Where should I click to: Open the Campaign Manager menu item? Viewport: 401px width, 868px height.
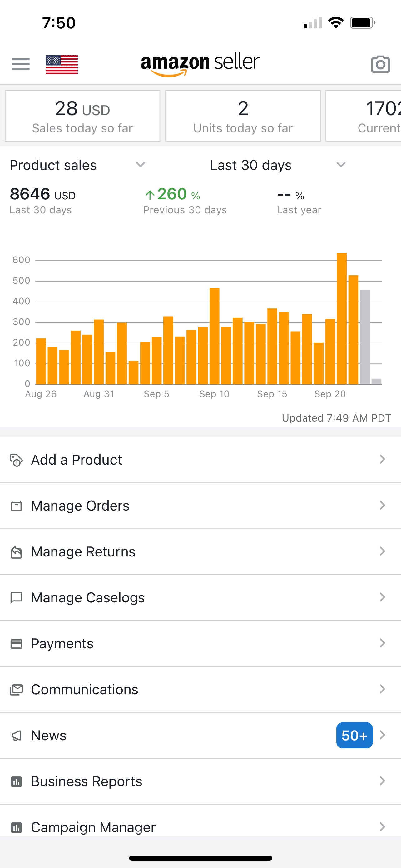tap(93, 827)
